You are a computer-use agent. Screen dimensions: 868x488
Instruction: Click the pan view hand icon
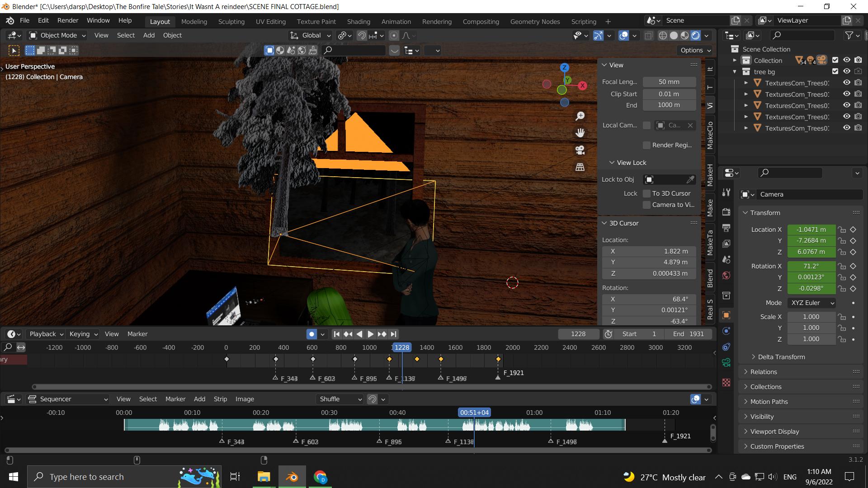(x=580, y=133)
